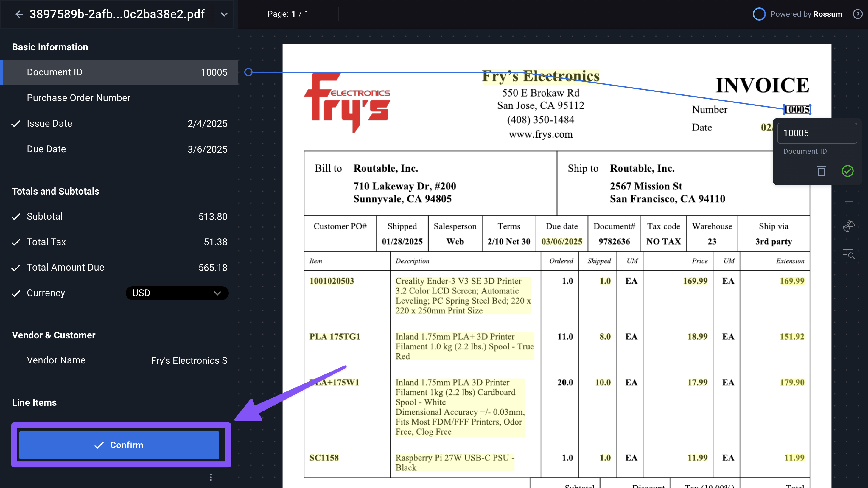The image size is (868, 488).
Task: Toggle the Total Amount Due checkmark
Action: pos(16,268)
